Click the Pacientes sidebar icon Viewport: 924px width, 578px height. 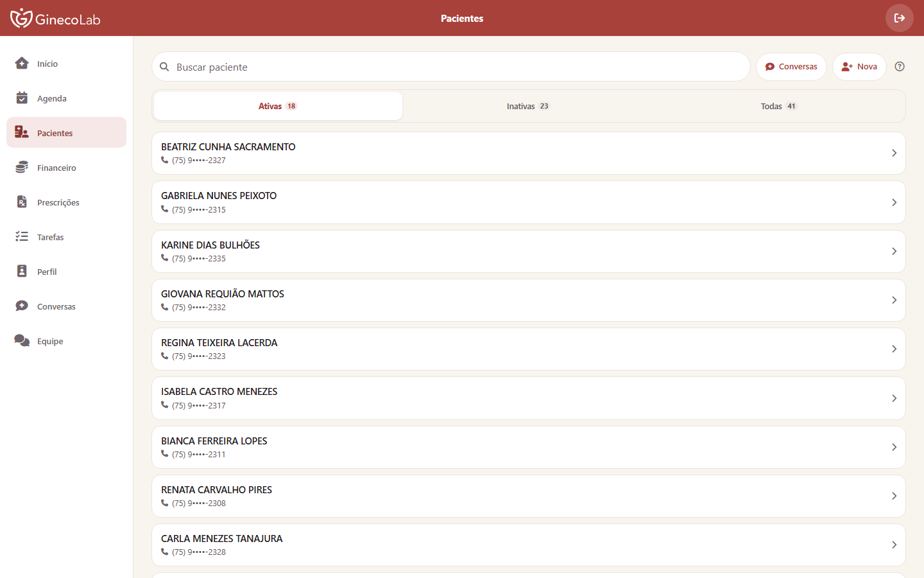22,132
